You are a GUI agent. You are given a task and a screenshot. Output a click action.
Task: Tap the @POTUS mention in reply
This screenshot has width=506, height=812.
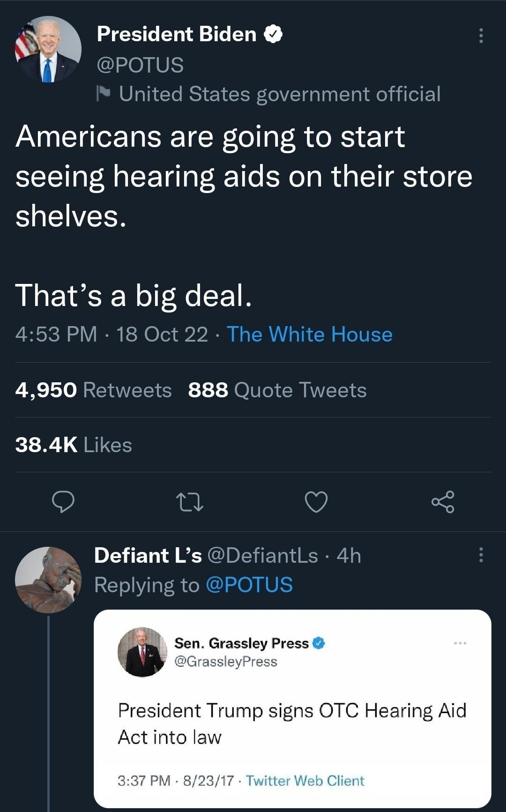[249, 585]
